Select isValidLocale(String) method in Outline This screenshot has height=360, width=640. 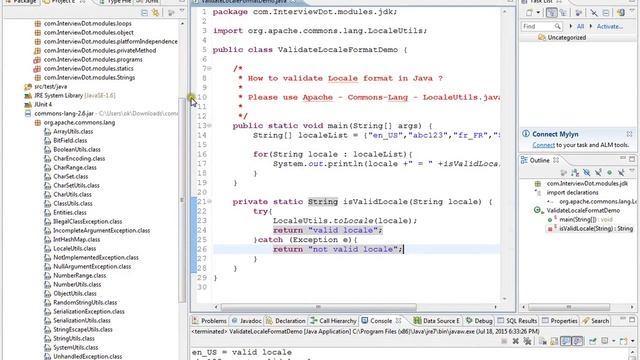[x=596, y=229]
